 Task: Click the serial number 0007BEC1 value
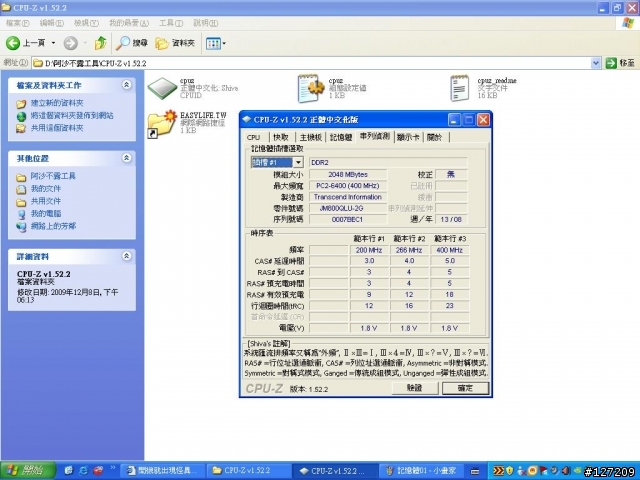click(x=348, y=220)
